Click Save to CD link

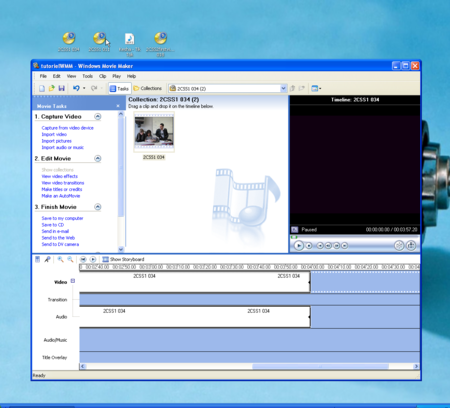pos(53,225)
